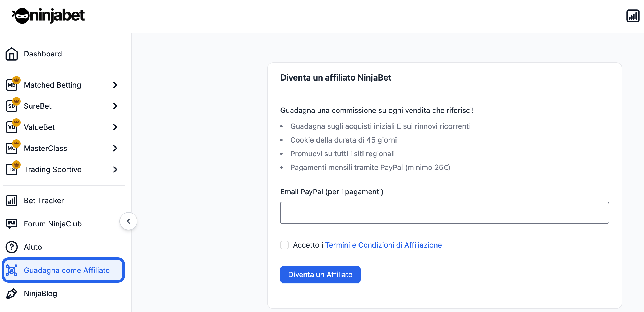Click the text Guadagna sugli acquisti iniziali

(x=343, y=126)
